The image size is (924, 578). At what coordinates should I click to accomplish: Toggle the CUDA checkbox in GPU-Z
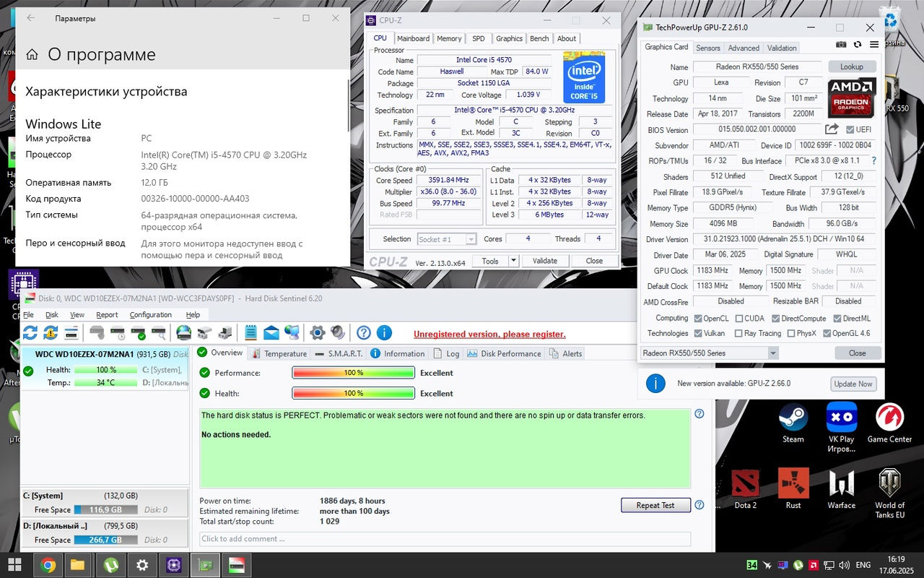click(x=739, y=319)
